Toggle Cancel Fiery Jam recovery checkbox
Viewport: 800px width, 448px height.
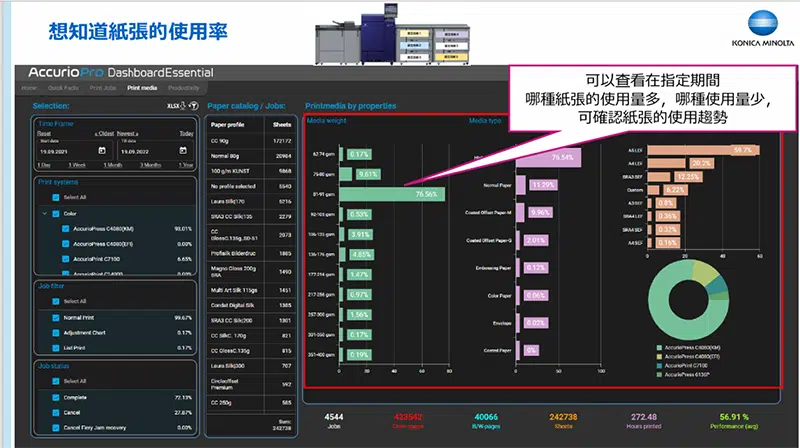coord(56,428)
